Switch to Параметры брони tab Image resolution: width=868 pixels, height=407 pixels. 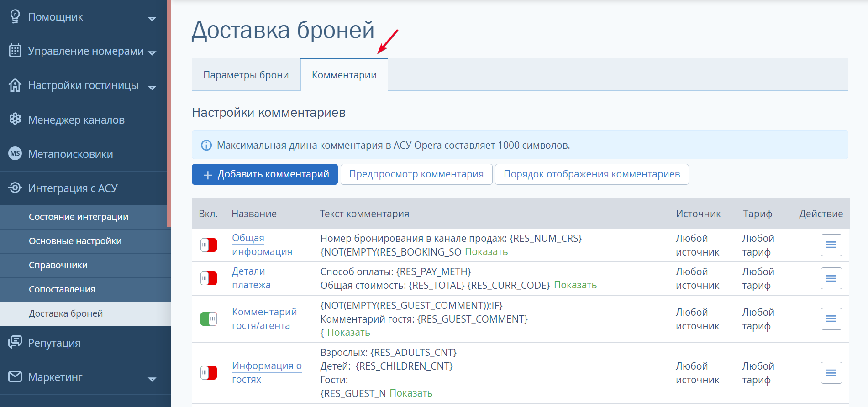(x=246, y=75)
